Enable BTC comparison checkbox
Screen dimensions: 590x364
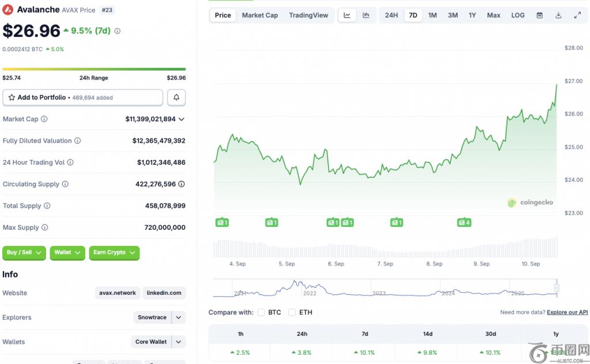tap(261, 312)
